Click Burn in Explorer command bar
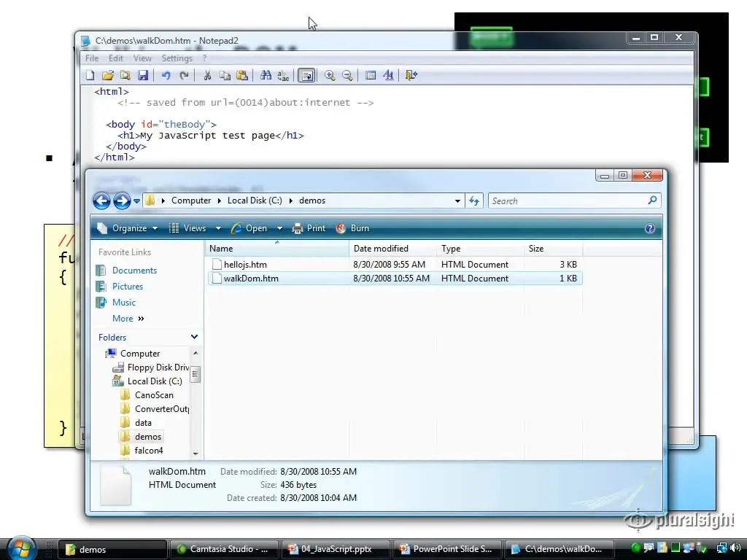The height and width of the screenshot is (560, 747). click(352, 228)
